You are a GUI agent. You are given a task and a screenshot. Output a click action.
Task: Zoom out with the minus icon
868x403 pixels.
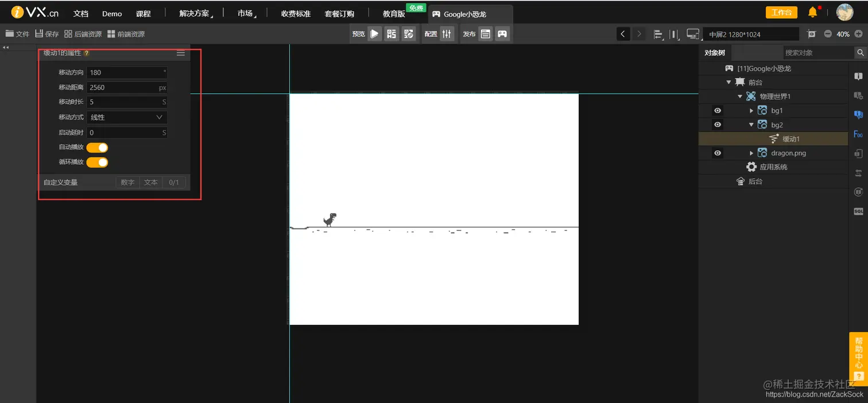pyautogui.click(x=828, y=34)
